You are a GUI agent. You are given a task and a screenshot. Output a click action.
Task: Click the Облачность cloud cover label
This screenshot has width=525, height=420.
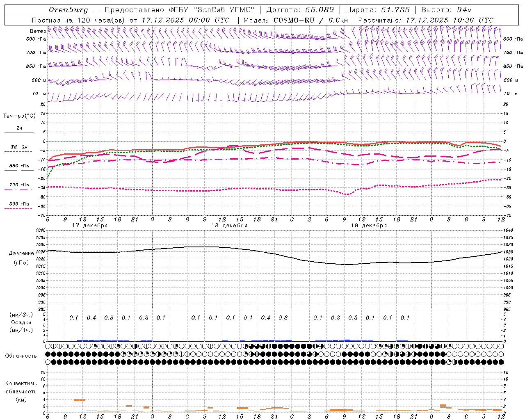[x=21, y=356]
